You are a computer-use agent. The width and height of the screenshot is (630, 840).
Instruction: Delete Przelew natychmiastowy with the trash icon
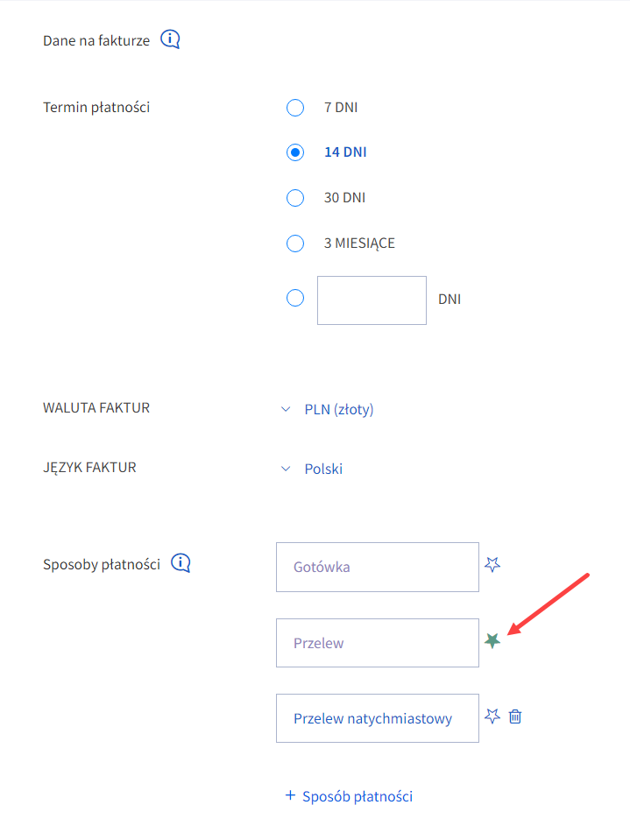(x=515, y=716)
